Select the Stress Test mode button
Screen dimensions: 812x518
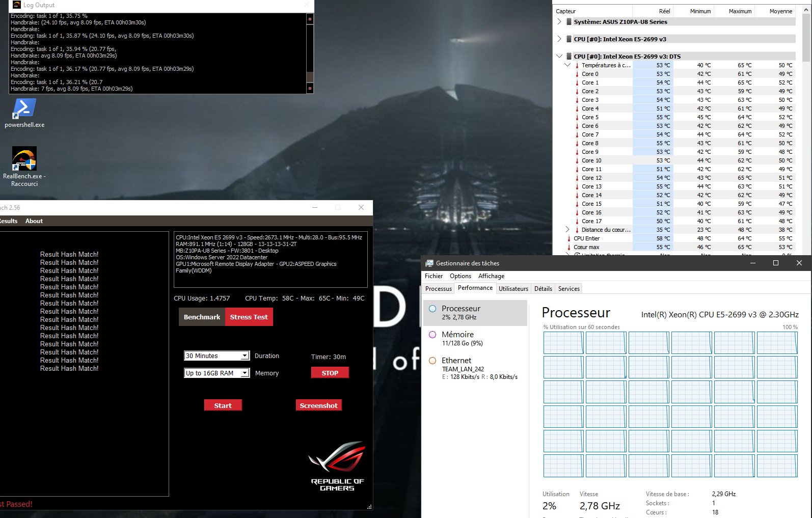pyautogui.click(x=249, y=317)
